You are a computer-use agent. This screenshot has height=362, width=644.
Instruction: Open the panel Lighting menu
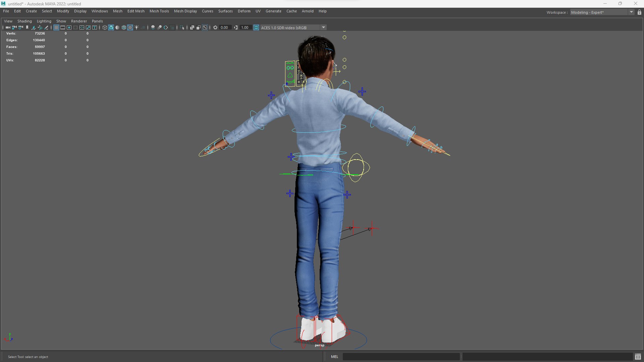coord(44,21)
